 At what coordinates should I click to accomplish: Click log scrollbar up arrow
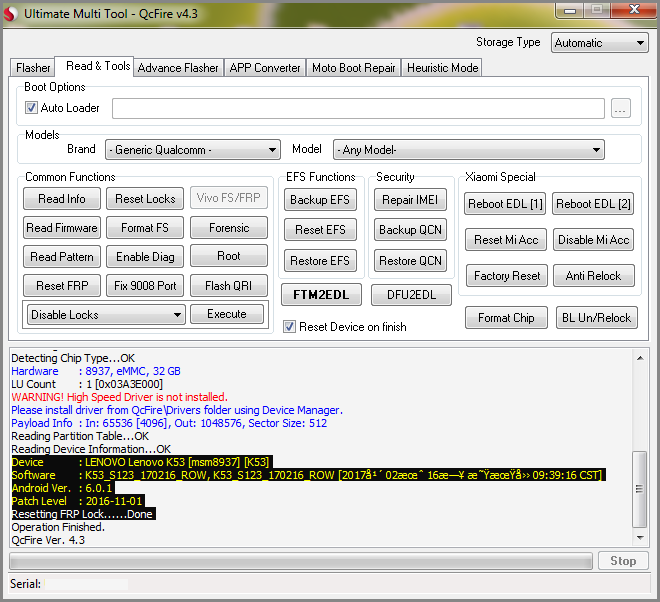(x=640, y=358)
